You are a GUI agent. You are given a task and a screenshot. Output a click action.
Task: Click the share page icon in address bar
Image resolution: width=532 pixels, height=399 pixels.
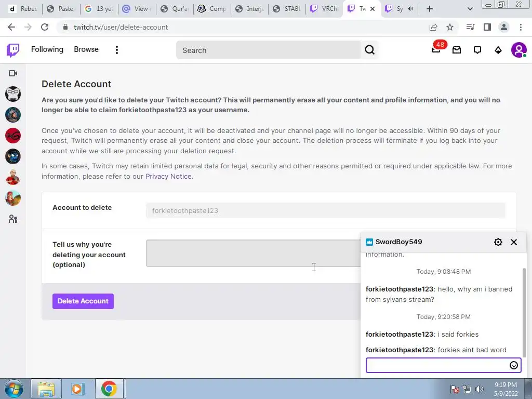433,27
